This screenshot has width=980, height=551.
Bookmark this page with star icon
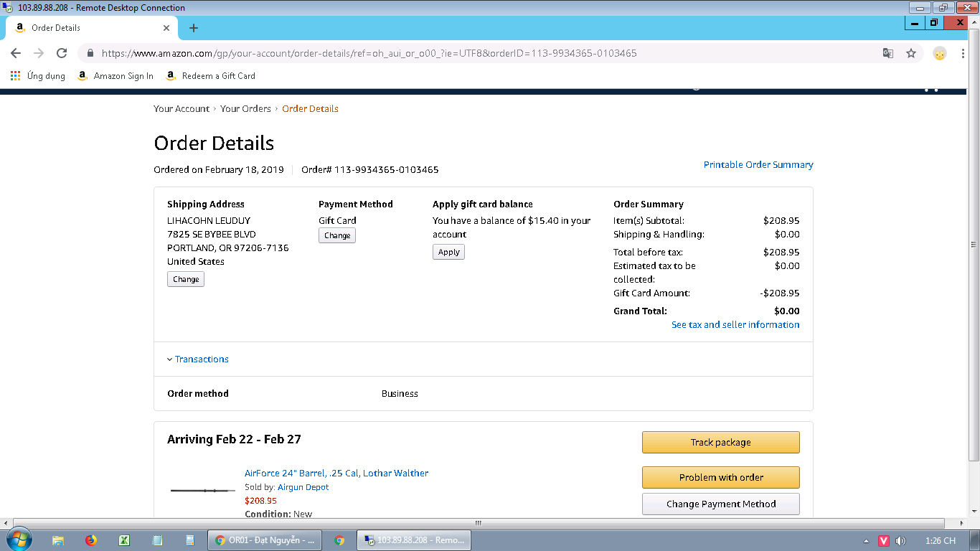911,53
